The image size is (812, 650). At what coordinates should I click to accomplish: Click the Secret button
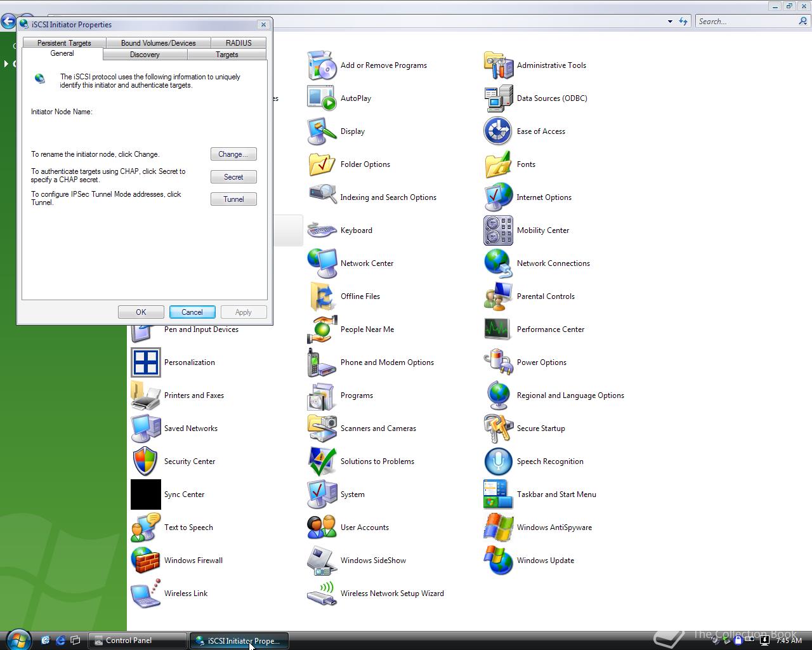(x=233, y=177)
